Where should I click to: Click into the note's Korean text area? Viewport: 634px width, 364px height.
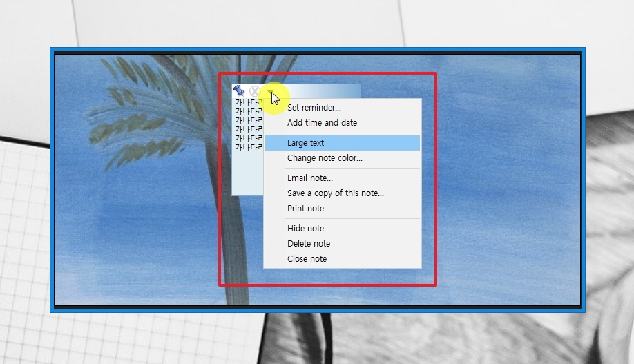coord(248,146)
